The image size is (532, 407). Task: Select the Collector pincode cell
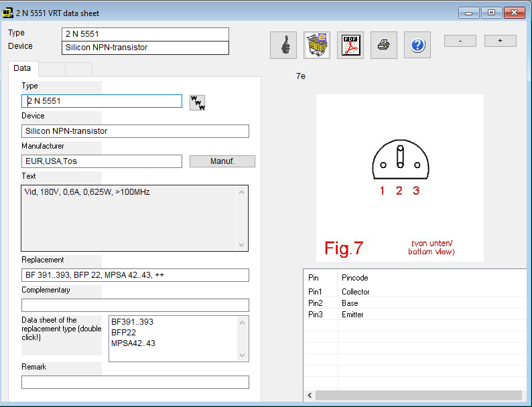[432, 292]
